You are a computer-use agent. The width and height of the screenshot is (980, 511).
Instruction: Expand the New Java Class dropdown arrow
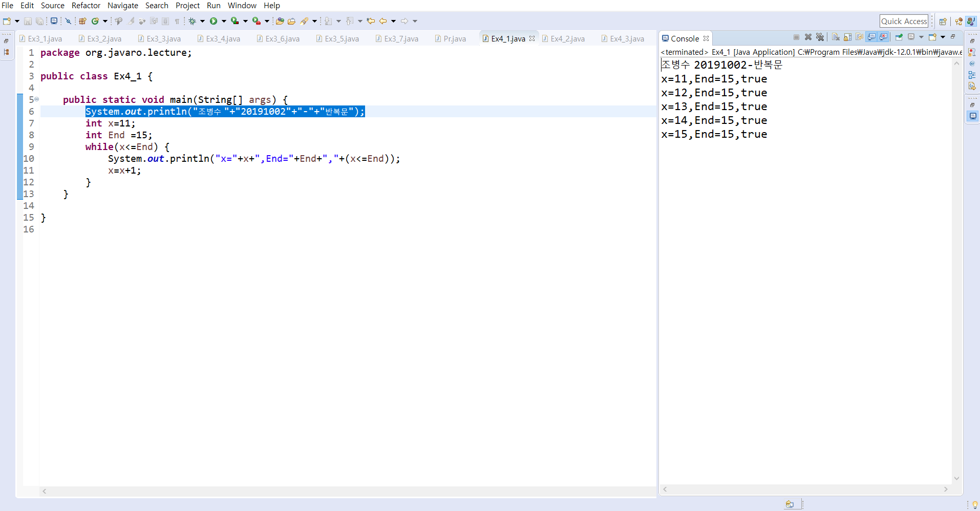click(x=105, y=21)
